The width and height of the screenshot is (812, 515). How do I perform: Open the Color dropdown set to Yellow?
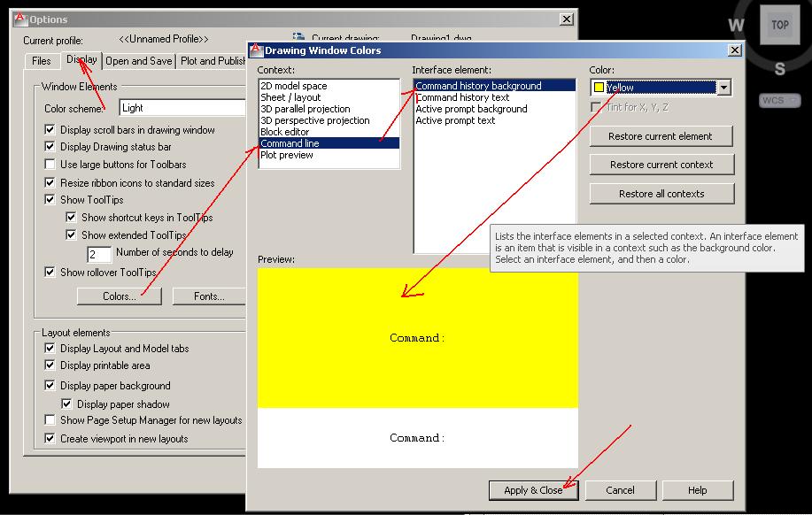point(723,88)
